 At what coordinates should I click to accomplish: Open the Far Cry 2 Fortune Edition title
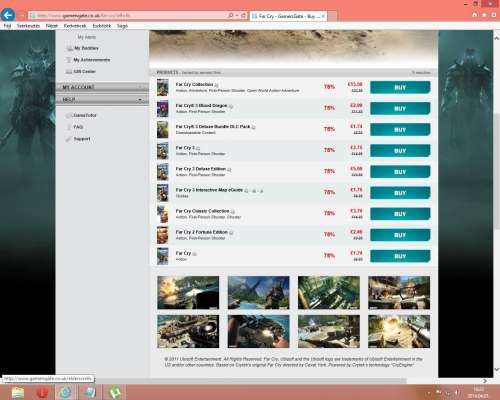click(x=202, y=232)
